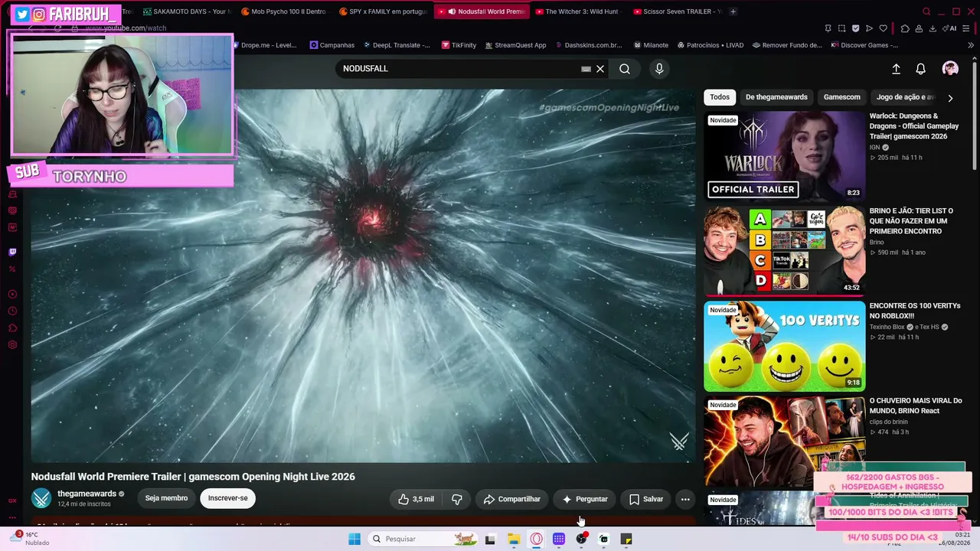Open thegameawards channel avatar
The height and width of the screenshot is (551, 980).
point(41,498)
